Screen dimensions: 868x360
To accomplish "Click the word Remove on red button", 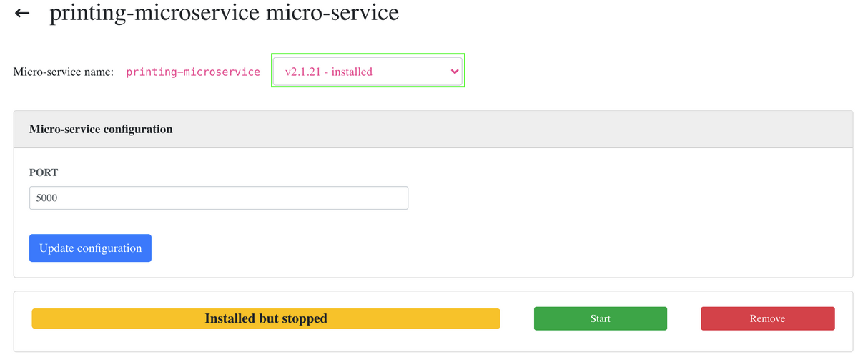I will pos(768,318).
